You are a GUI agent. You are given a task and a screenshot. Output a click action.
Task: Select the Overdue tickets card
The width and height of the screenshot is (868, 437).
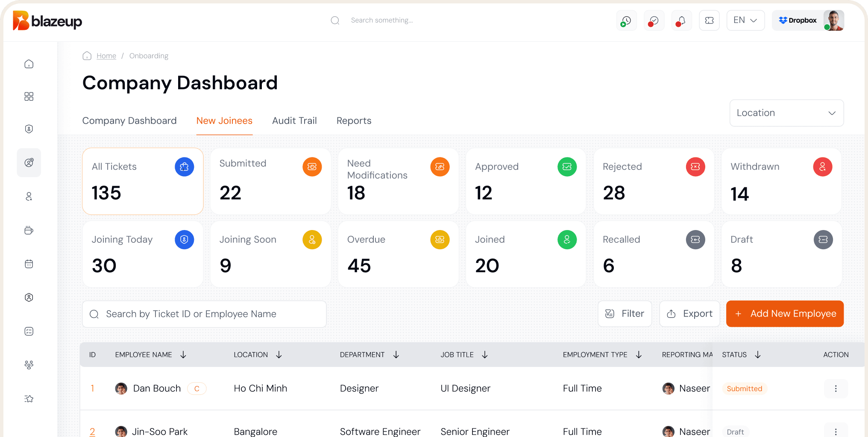tap(398, 254)
